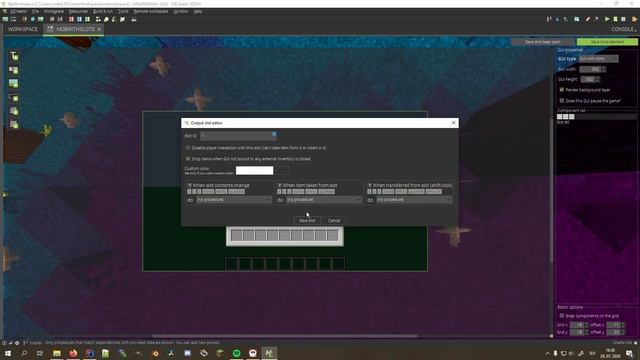Click horizontal scrollbar under canvas
The height and width of the screenshot is (360, 640).
pyautogui.click(x=284, y=336)
